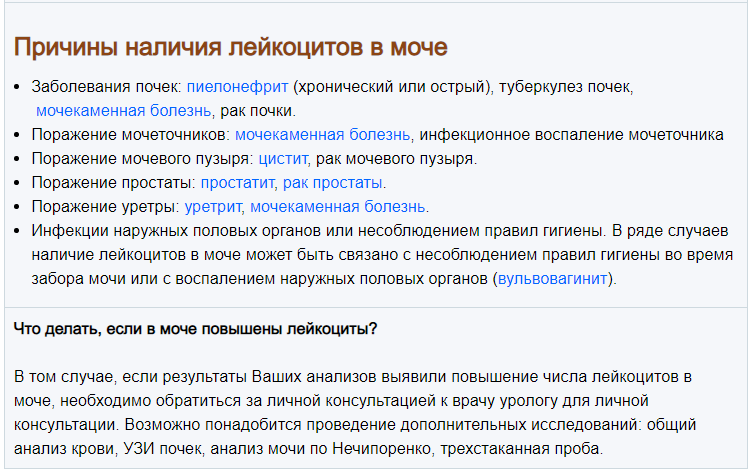
Task: Click the heading Причины наличия лейкоцитов в моче
Action: [231, 47]
